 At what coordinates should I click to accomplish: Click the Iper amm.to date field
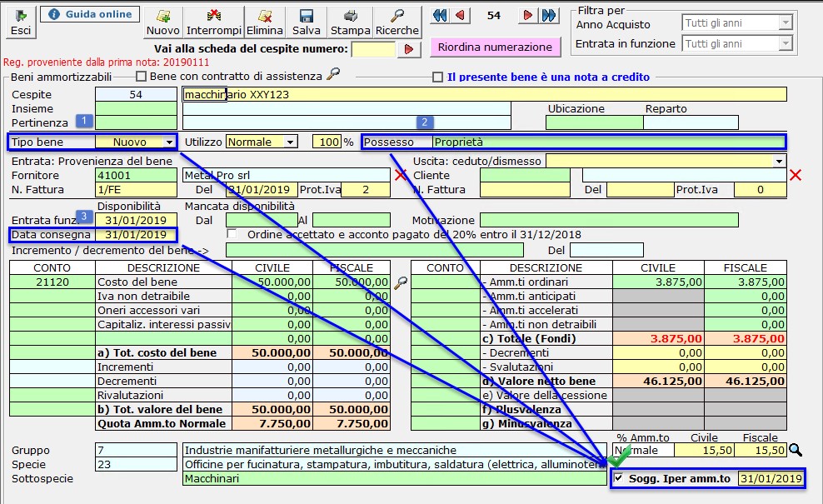point(771,479)
